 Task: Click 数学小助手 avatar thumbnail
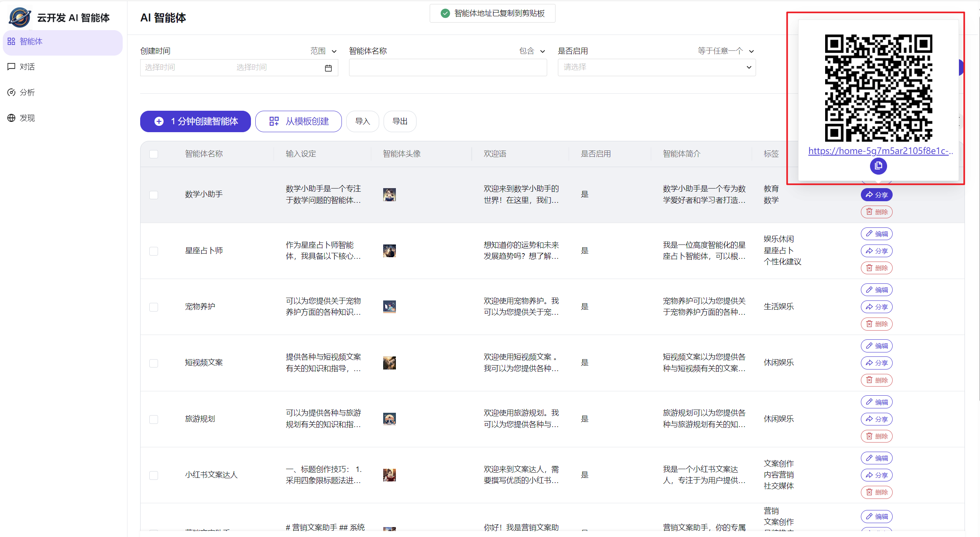[389, 194]
